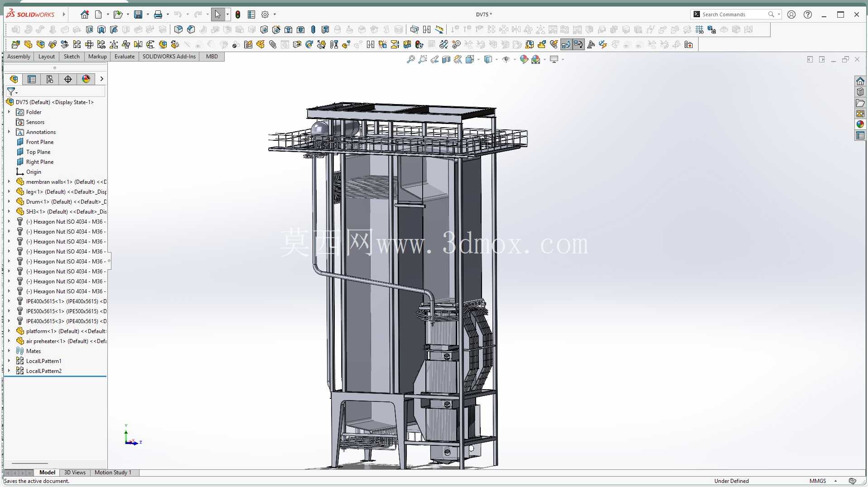Open the Motion Study 1 bottom tab
This screenshot has width=868, height=487.
click(x=113, y=473)
